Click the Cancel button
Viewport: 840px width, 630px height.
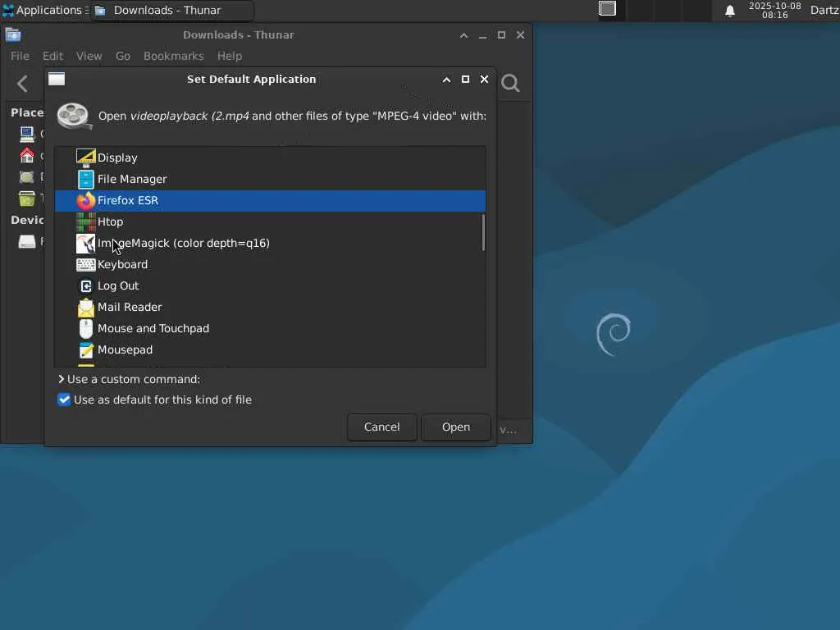(x=382, y=427)
